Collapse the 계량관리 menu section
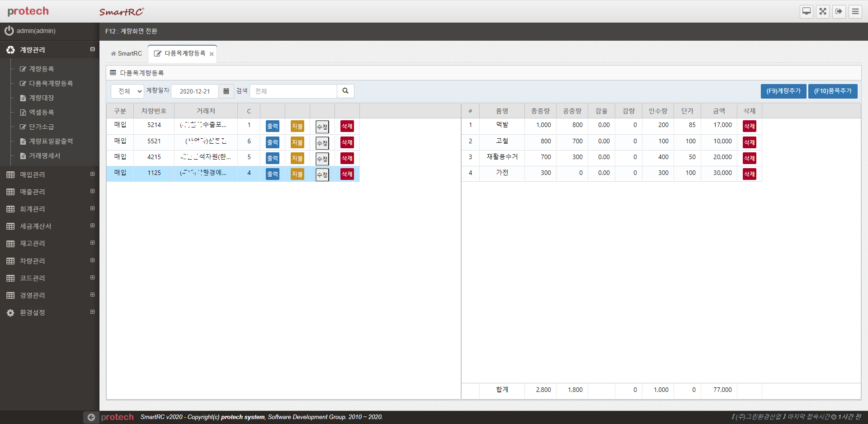Screen dimensions: 868x424 tap(92, 49)
